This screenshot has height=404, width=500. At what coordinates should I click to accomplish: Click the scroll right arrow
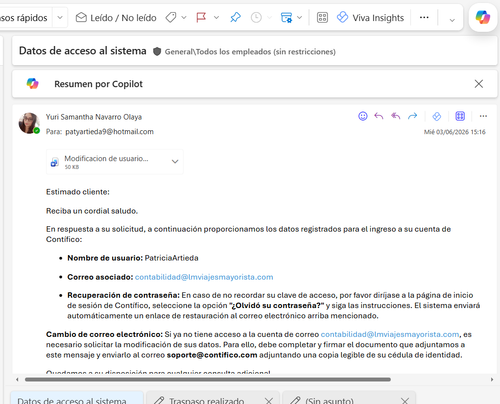492,379
